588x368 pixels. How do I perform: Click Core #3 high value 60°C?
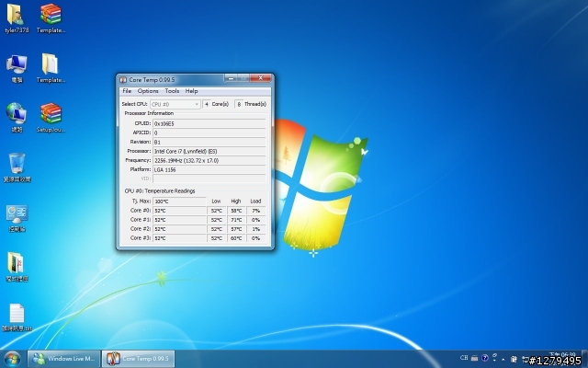[x=236, y=237]
